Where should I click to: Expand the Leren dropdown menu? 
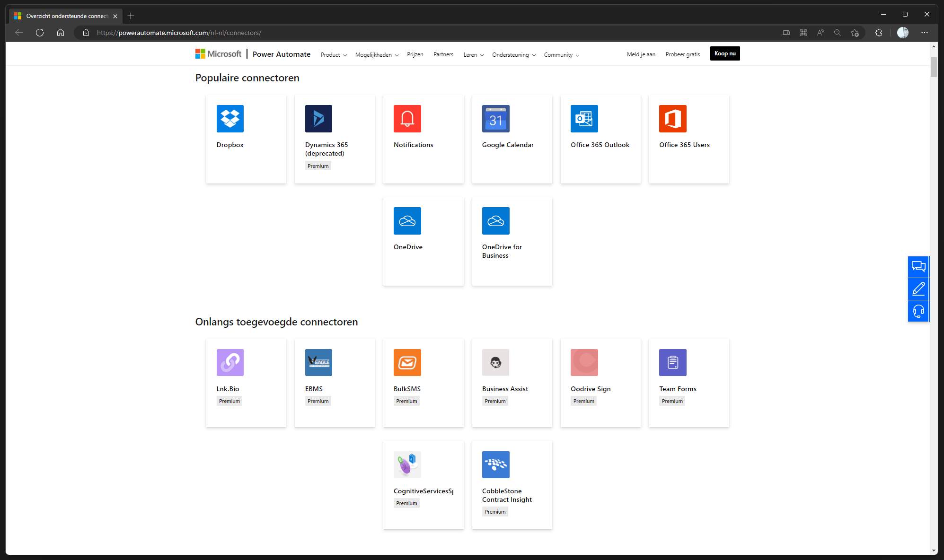click(474, 55)
